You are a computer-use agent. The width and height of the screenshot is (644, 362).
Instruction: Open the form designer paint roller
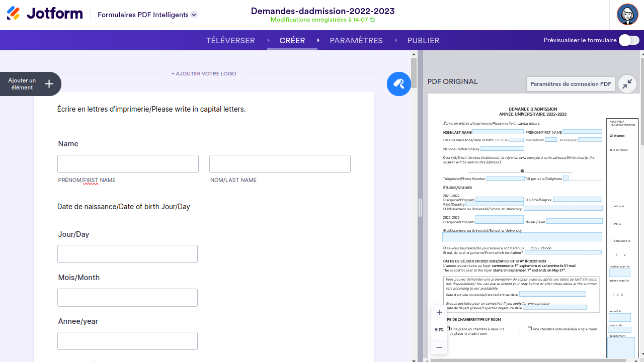[399, 84]
